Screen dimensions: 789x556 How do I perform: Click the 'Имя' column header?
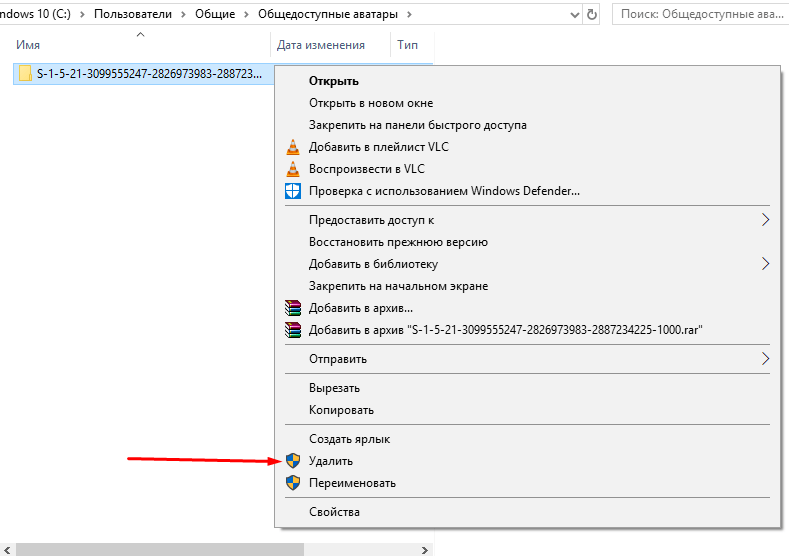coord(28,45)
